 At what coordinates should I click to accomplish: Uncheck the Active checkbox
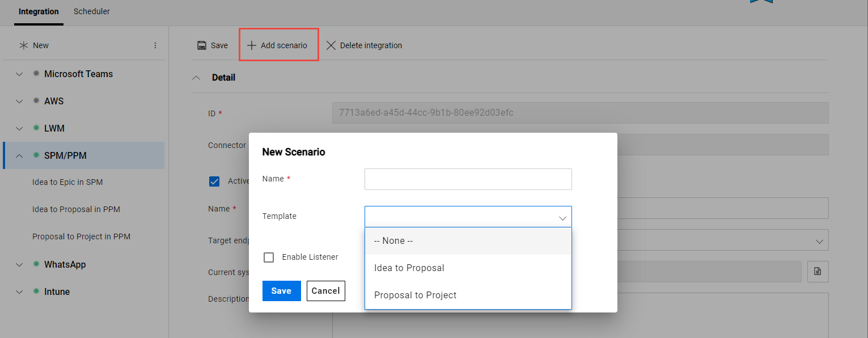click(214, 181)
